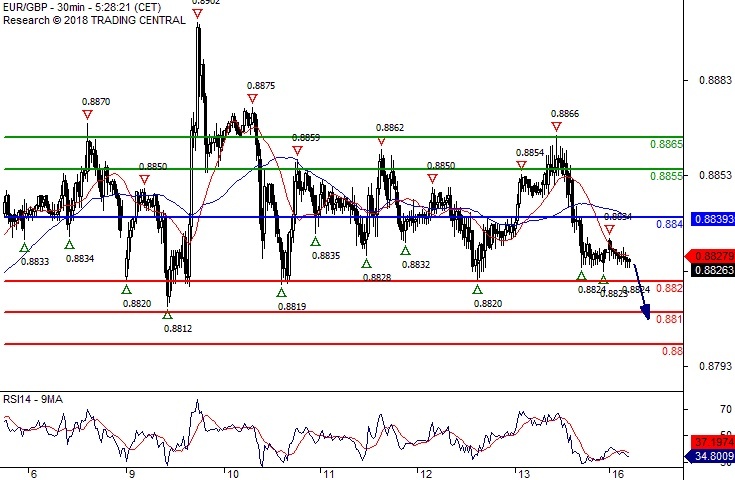Screen dimensions: 735x480
Task: Select the green triangle marker above the 0.8832 label
Action: (405, 250)
